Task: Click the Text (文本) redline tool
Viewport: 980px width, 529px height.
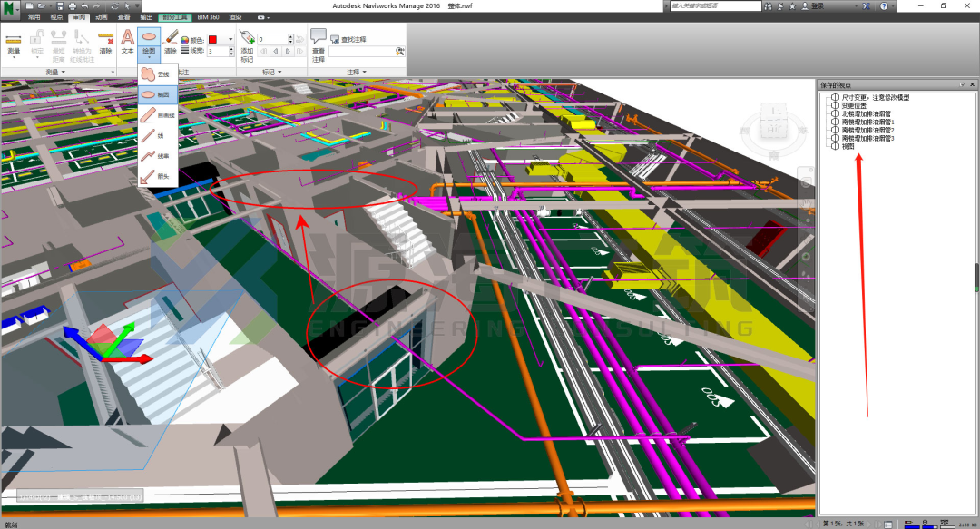Action: [127, 42]
